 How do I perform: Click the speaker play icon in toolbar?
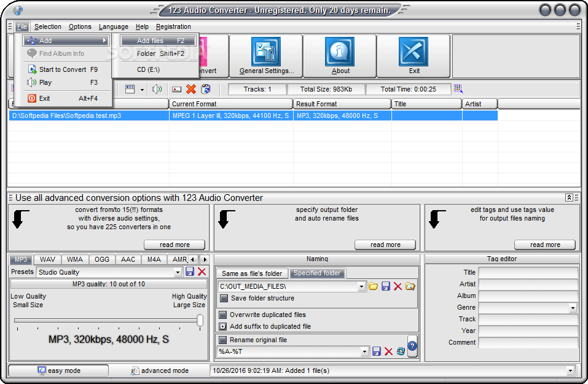[x=157, y=89]
